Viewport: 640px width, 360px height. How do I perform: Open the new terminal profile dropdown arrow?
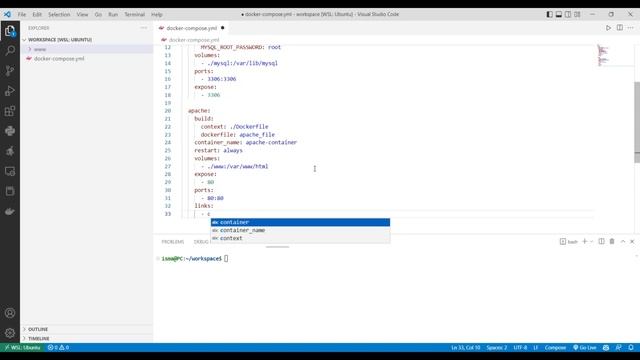[591, 242]
